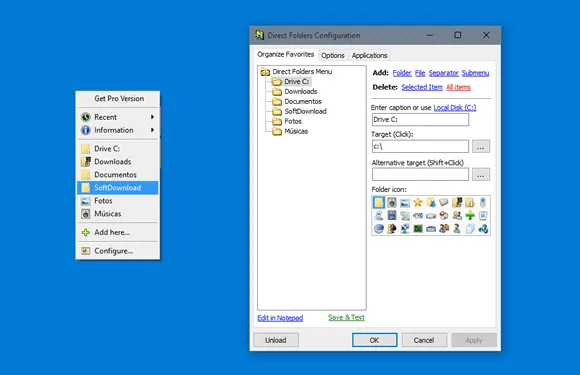Click the empty Alternative target field
Screen dimensions: 580x375
tap(420, 174)
